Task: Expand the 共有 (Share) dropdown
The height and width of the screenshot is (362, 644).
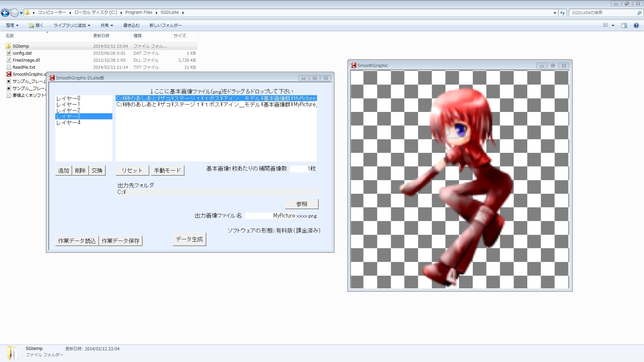Action: [x=107, y=25]
